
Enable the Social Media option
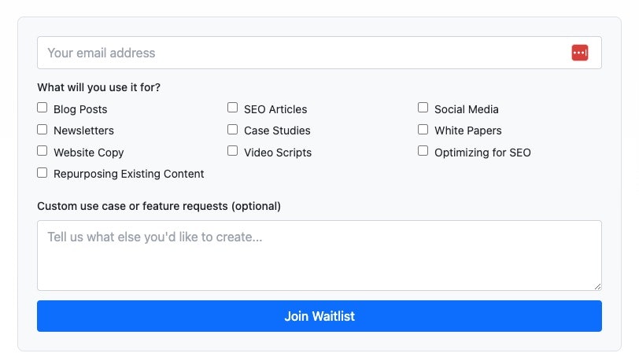[x=423, y=108]
